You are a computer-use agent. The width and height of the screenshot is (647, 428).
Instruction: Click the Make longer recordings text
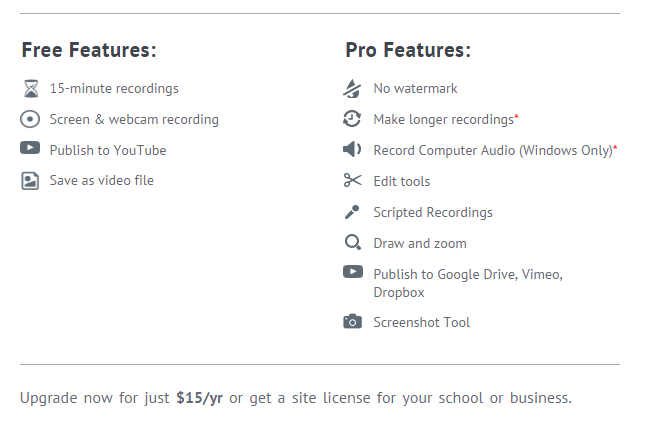[444, 120]
